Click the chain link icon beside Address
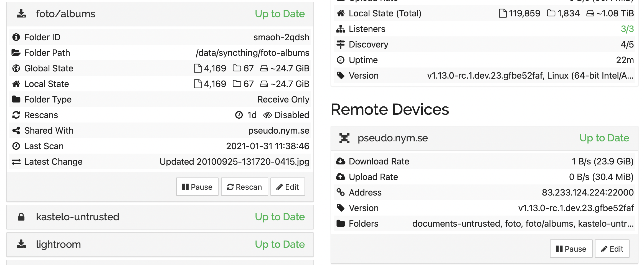 (x=341, y=192)
